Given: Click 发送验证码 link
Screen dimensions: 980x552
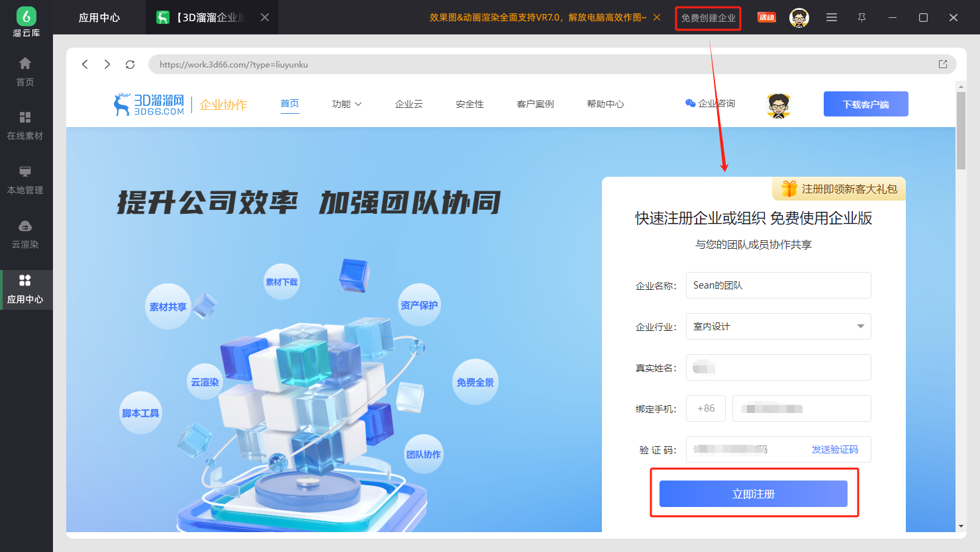Looking at the screenshot, I should [x=835, y=449].
